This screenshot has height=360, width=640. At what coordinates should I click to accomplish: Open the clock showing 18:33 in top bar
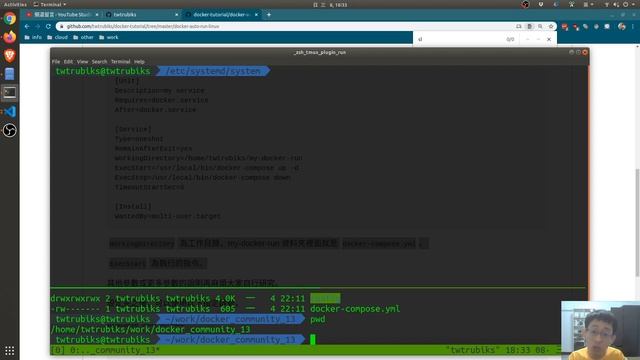pyautogui.click(x=331, y=4)
